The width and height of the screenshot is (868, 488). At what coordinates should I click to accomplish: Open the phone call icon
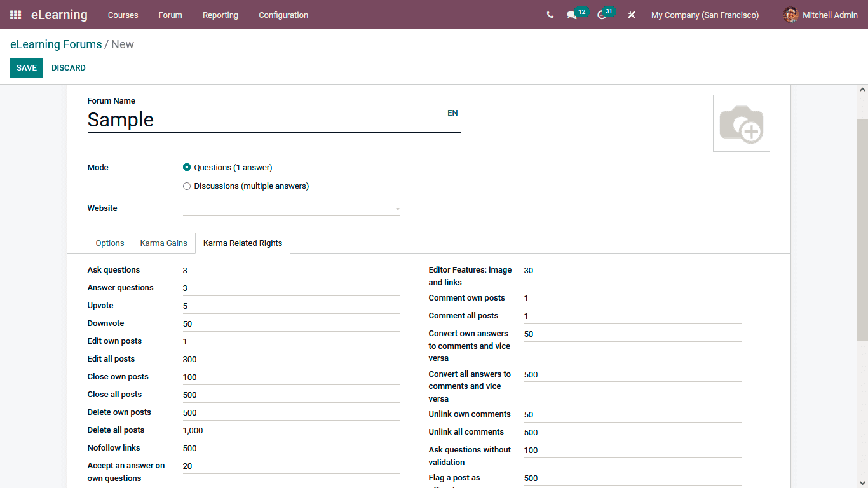(x=550, y=15)
